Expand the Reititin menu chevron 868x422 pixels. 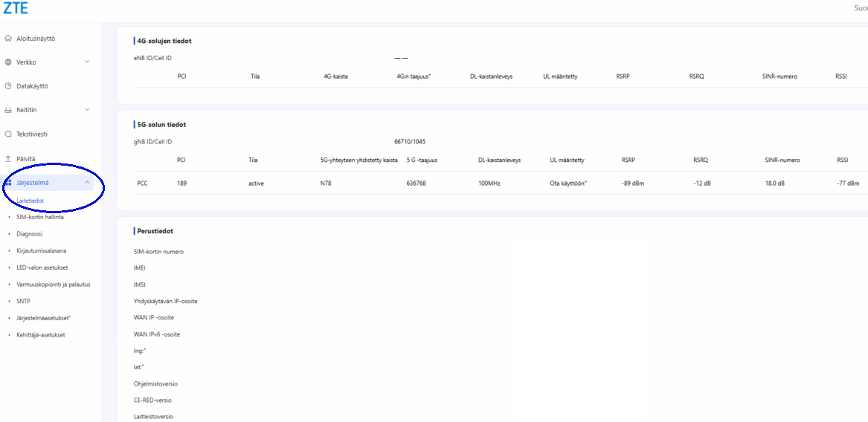click(x=87, y=110)
